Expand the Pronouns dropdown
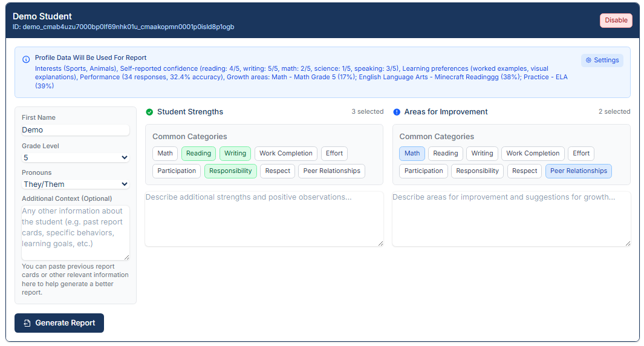Image resolution: width=644 pixels, height=346 pixels. (x=76, y=184)
